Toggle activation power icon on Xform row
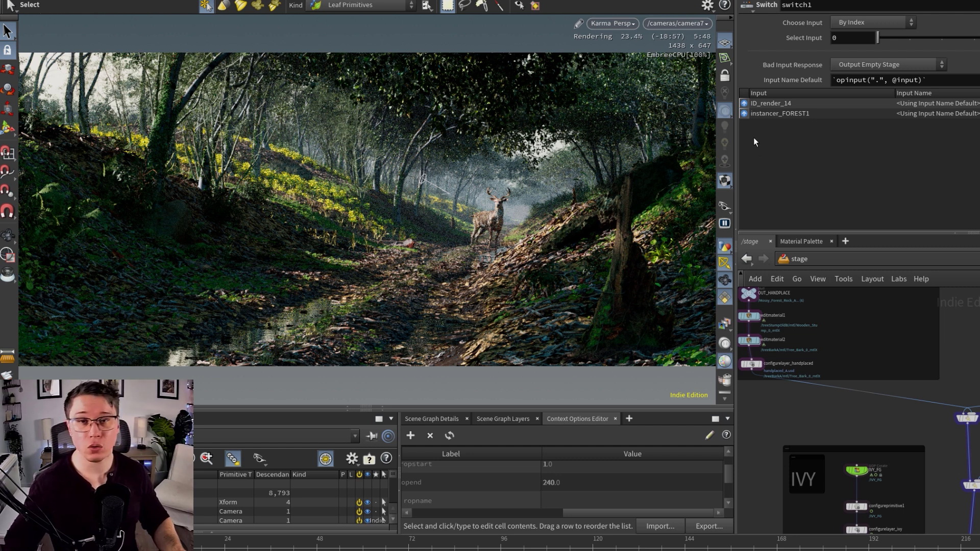This screenshot has width=980, height=551. pos(359,502)
